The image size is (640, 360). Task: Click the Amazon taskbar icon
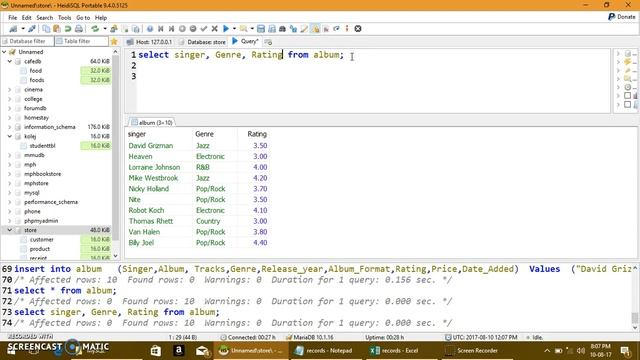pos(178,351)
